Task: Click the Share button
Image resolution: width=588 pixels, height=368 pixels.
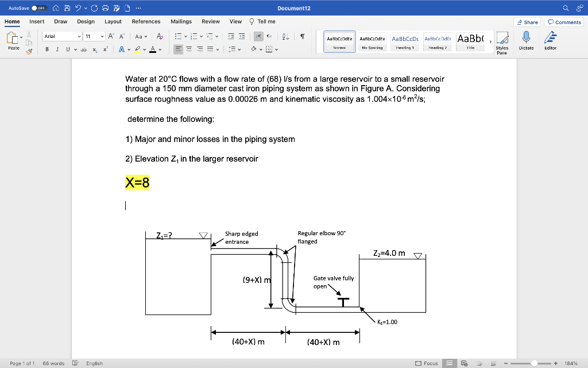Action: tap(527, 22)
